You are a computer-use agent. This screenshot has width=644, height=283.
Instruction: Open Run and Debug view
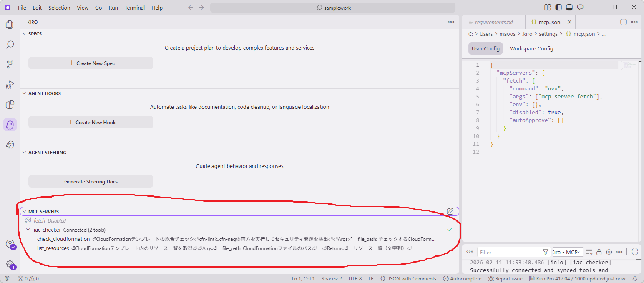point(10,85)
